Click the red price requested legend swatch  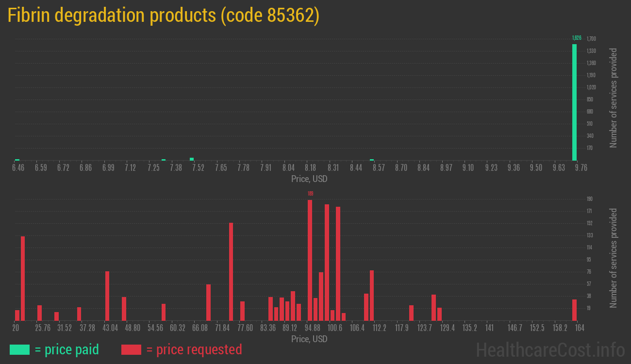tap(131, 349)
